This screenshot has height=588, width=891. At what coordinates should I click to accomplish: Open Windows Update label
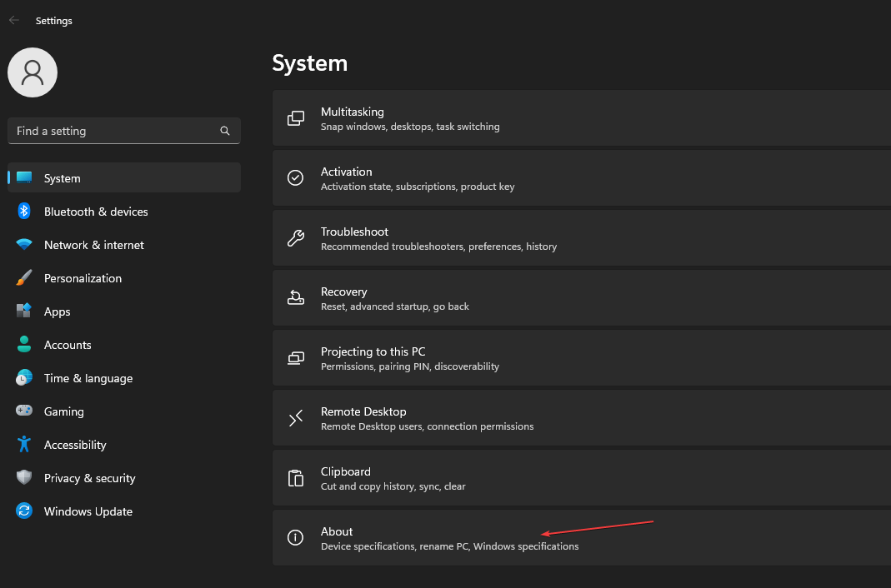(x=88, y=511)
